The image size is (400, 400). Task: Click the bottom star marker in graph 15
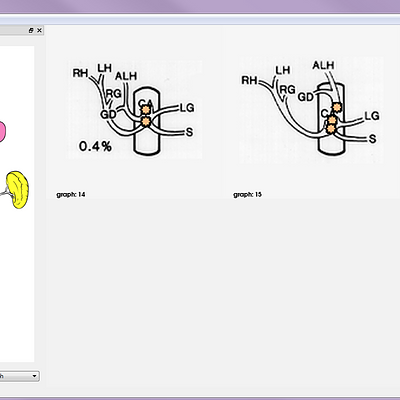(331, 129)
